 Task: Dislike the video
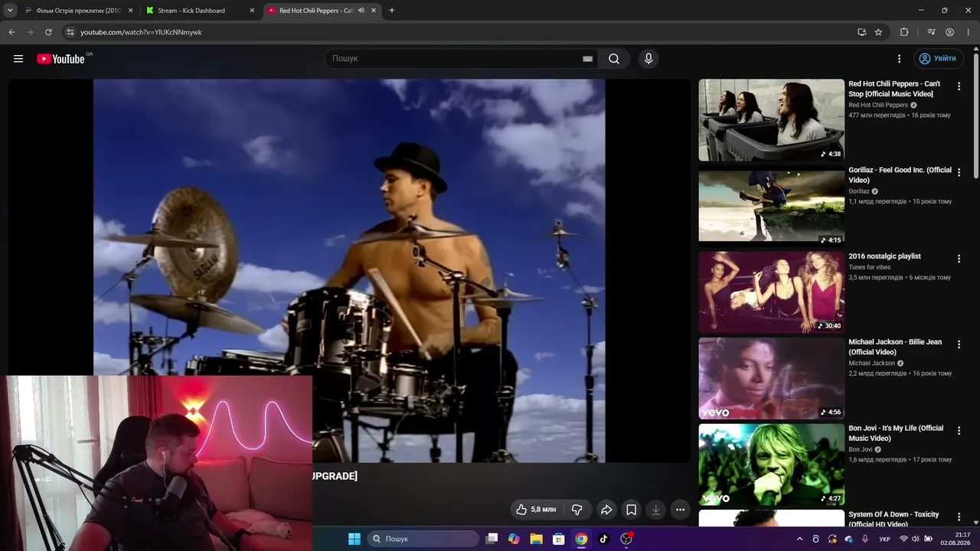[577, 510]
